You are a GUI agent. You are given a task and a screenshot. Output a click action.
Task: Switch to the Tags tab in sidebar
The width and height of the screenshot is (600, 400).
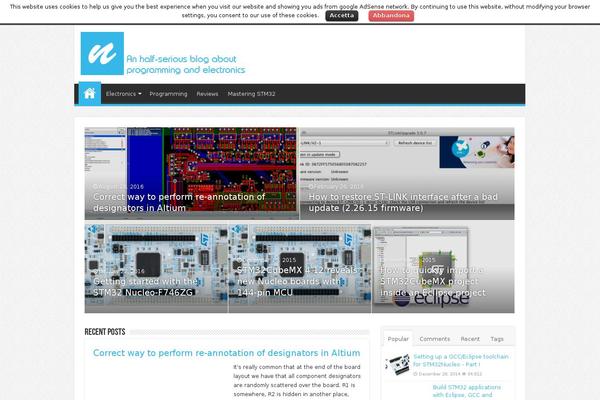coord(497,339)
